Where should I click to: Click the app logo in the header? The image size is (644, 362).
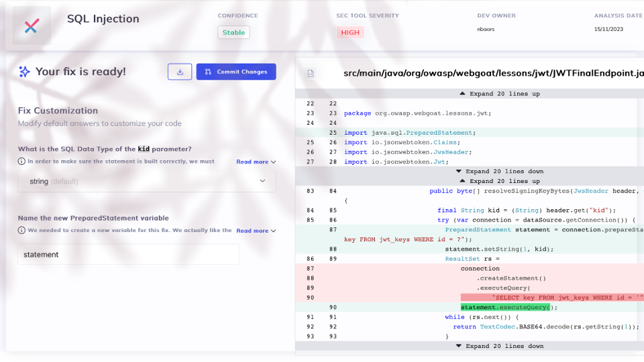[x=31, y=26]
